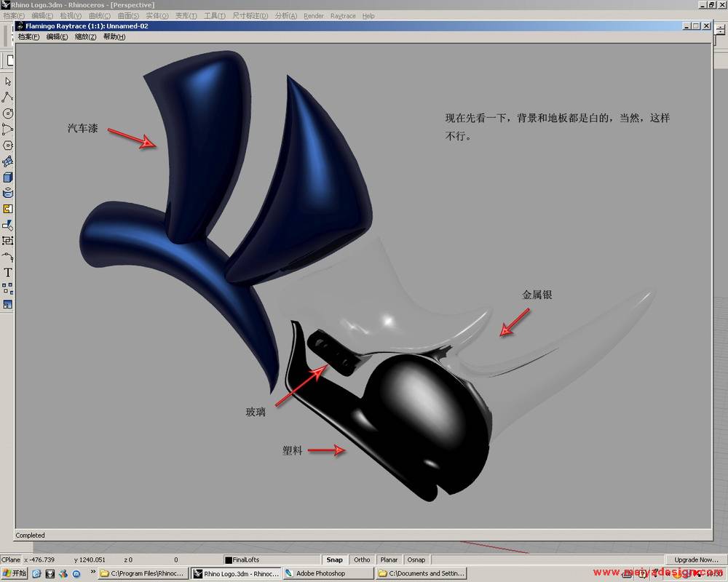Toggle Osnap in status bar
The image size is (728, 582).
click(416, 559)
